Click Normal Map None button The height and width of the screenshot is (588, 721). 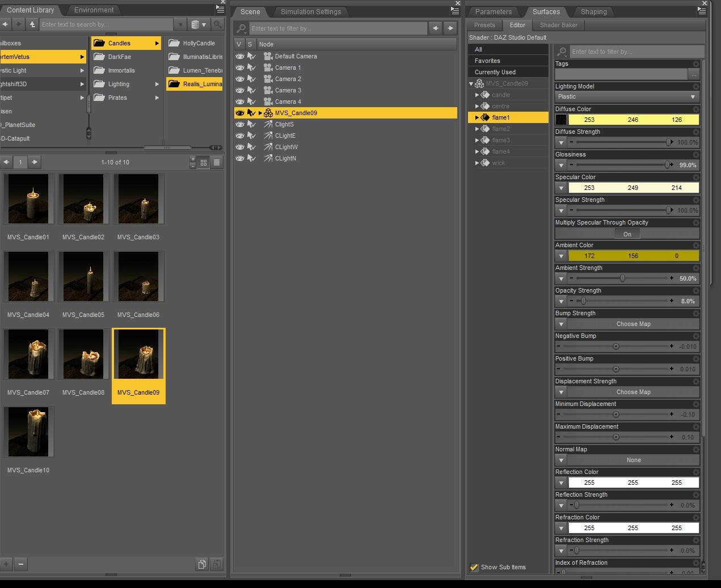coord(633,460)
